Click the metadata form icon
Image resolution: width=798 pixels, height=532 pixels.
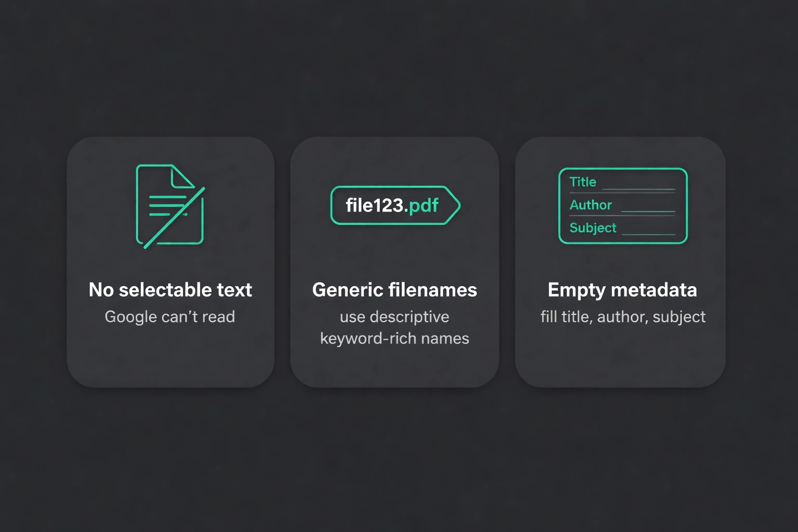tap(623, 206)
